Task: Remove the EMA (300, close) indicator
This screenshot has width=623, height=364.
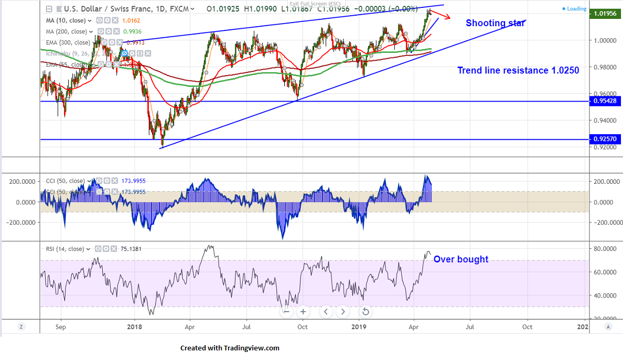Action: pyautogui.click(x=119, y=42)
